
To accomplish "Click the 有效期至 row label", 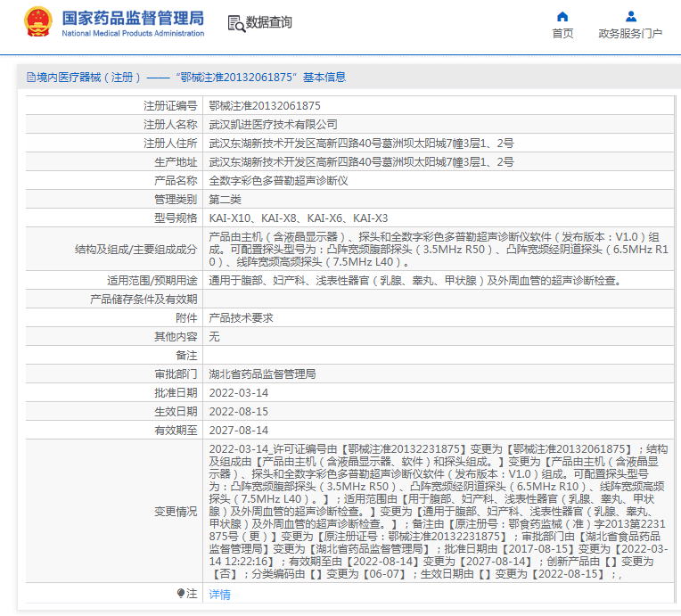I will (x=176, y=430).
